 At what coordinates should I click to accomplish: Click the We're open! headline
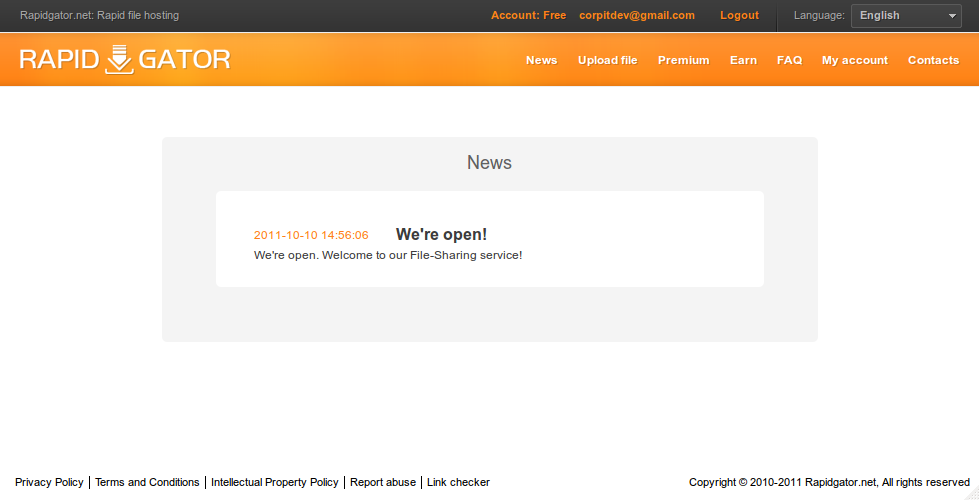[x=441, y=235]
